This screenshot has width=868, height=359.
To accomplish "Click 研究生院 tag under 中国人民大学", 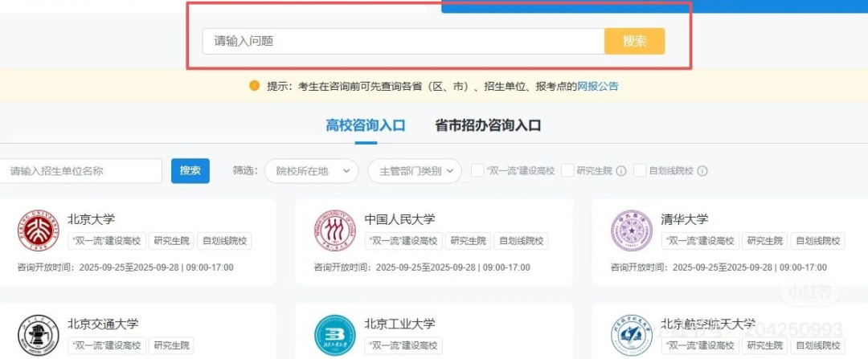I will pos(469,241).
